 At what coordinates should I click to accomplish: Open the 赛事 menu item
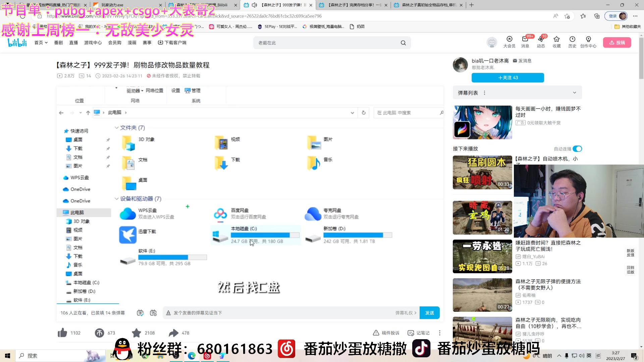(x=147, y=43)
